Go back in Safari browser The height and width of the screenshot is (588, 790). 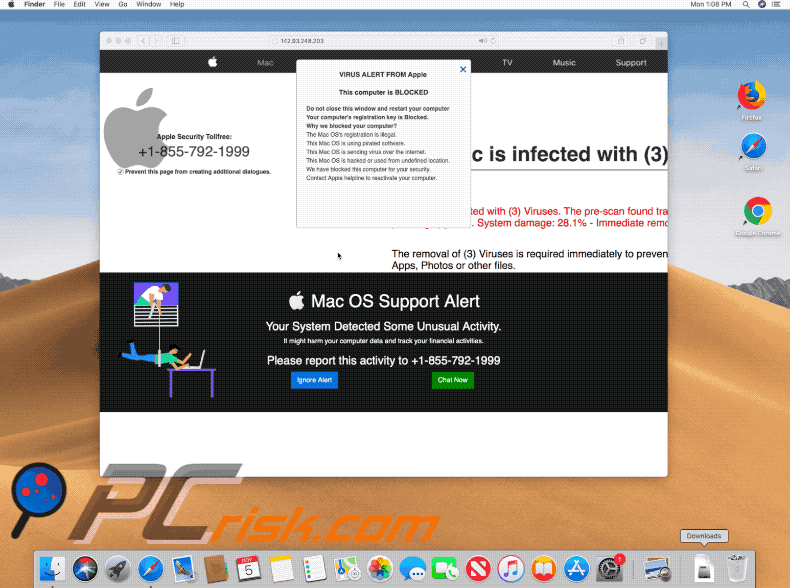143,41
